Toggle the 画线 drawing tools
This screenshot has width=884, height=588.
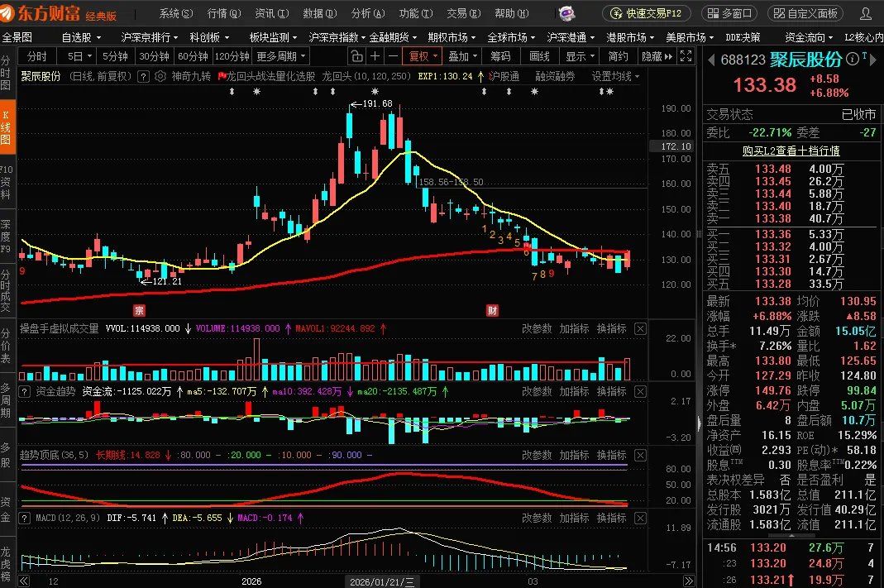pos(539,56)
